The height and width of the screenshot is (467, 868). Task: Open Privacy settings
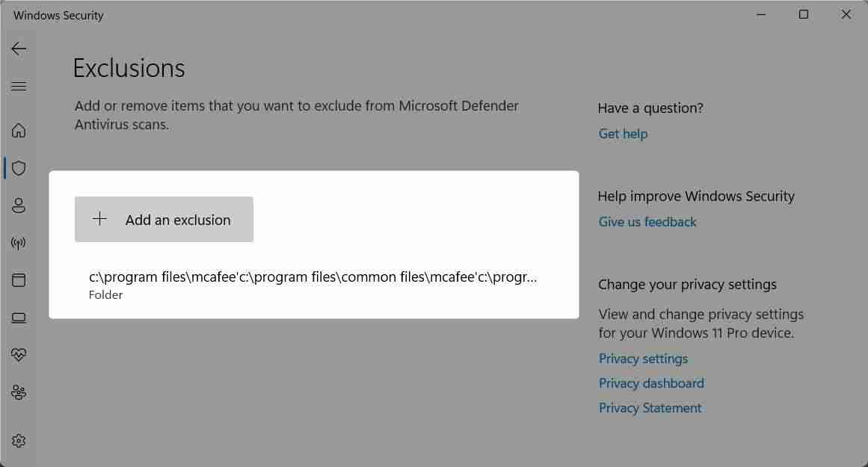pos(643,358)
